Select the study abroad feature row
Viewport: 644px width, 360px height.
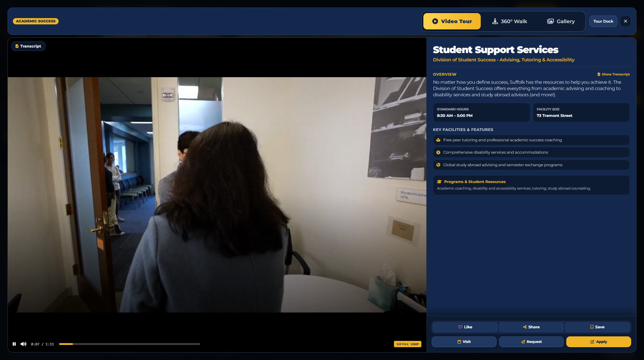tap(531, 165)
